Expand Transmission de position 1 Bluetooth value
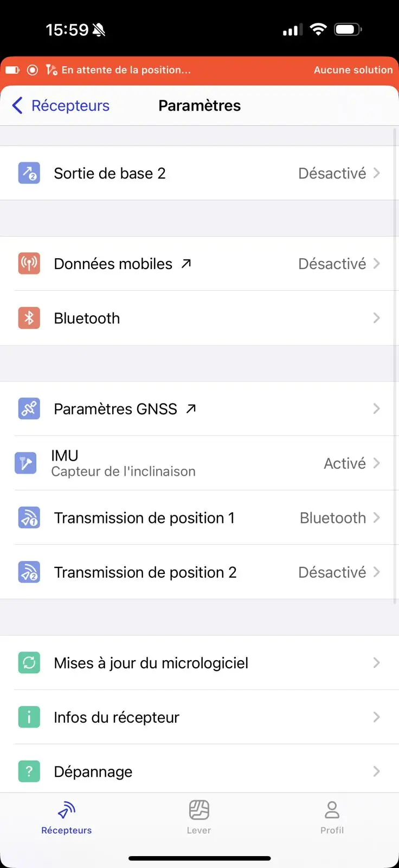This screenshot has width=399, height=868. click(333, 518)
